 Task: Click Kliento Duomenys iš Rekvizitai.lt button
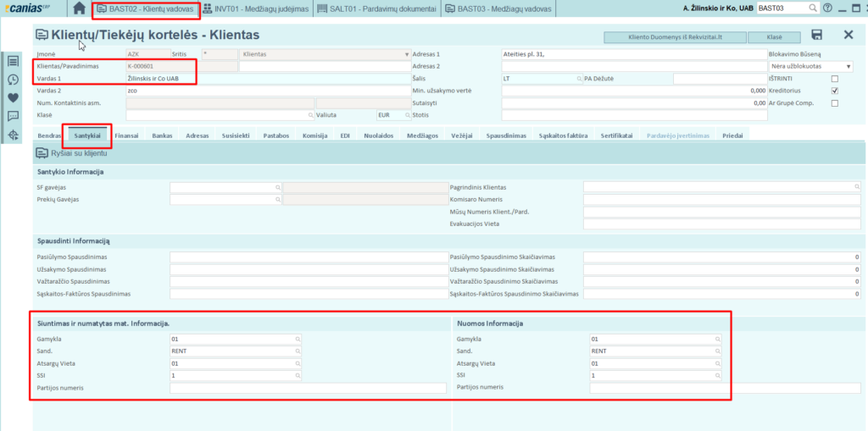675,37
